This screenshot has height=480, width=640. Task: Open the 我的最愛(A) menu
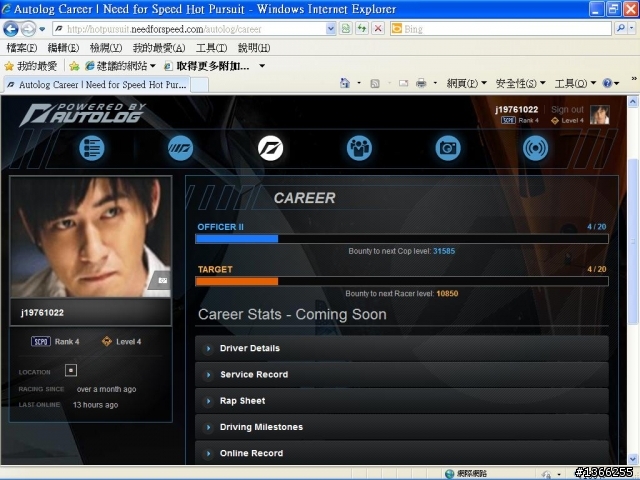click(x=159, y=48)
